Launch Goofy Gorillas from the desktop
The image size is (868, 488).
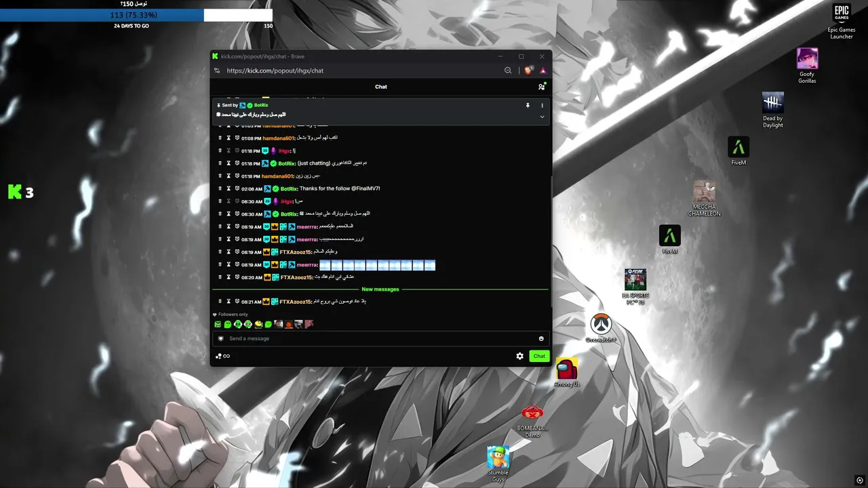[x=807, y=66]
